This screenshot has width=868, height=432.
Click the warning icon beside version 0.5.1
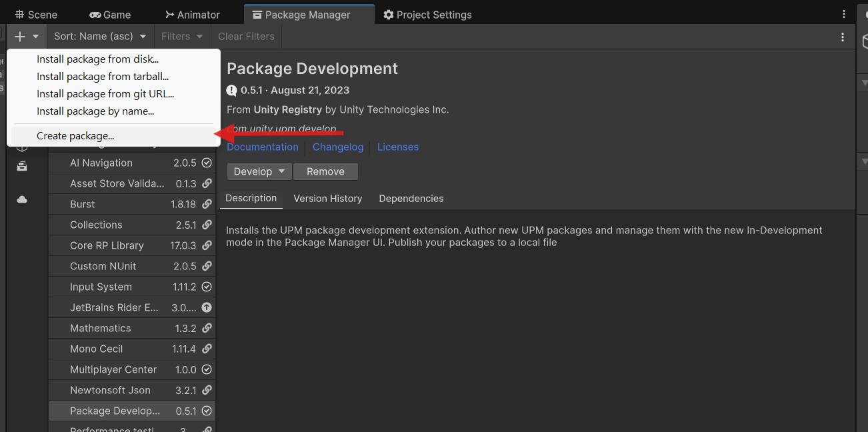click(231, 89)
